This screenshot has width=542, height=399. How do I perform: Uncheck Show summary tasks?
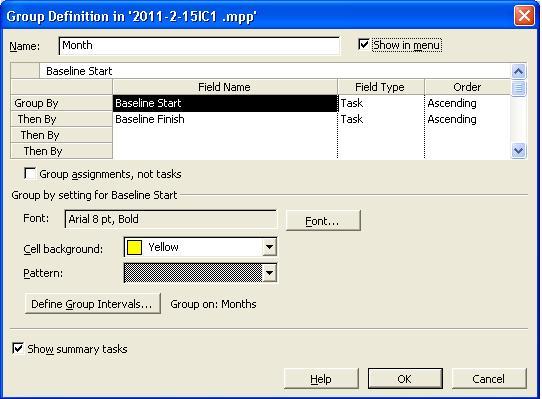pos(18,348)
